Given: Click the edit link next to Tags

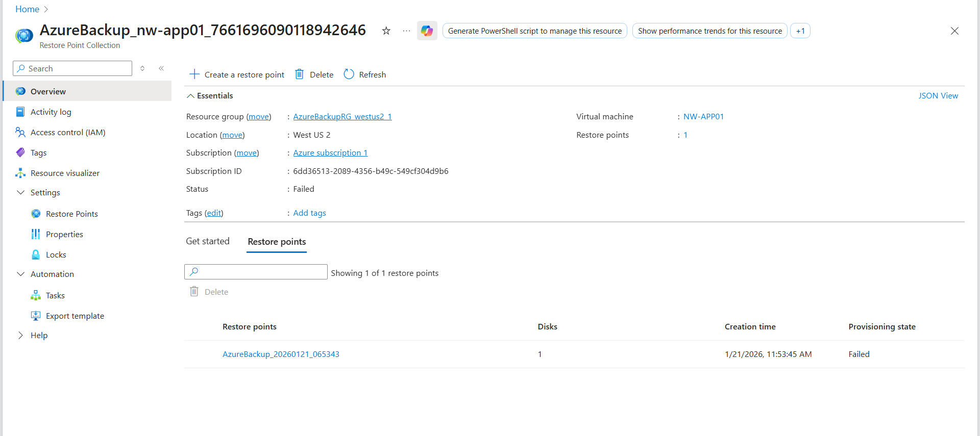Looking at the screenshot, I should coord(214,213).
